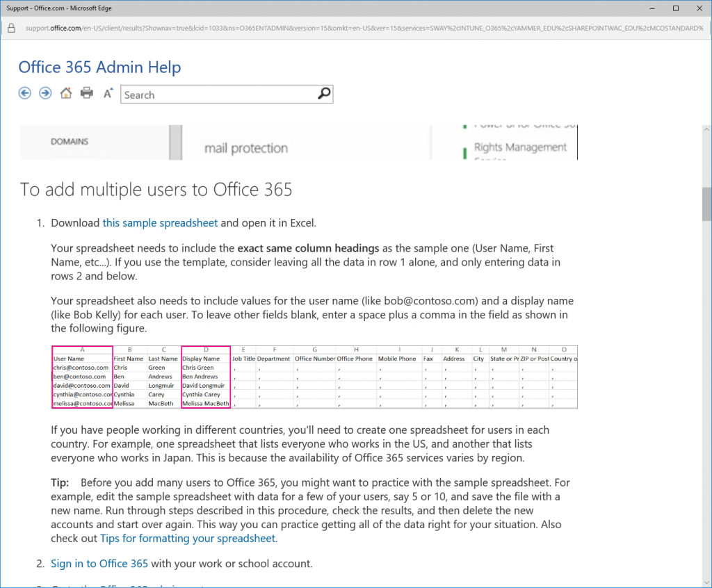Click the 'To add multiple users to Office 365' heading
The width and height of the screenshot is (712, 588).
pos(156,190)
